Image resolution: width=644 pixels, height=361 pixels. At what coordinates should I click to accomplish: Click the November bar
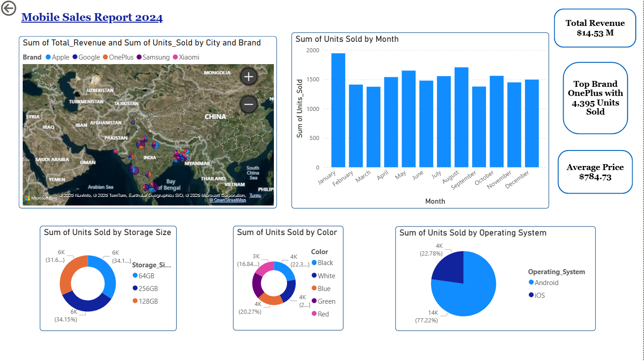click(514, 125)
